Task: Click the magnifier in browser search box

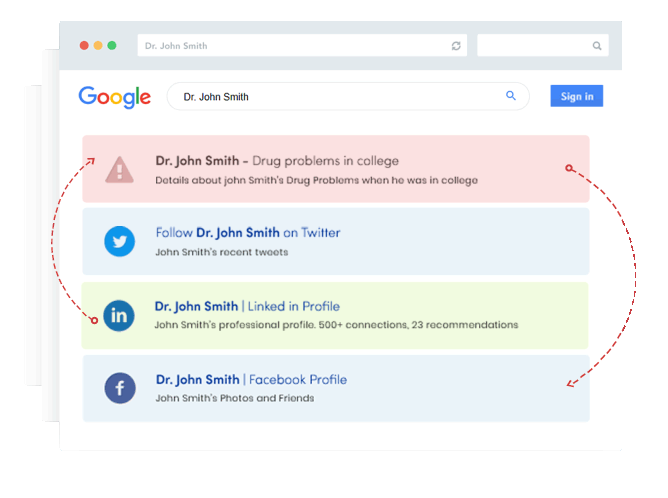Action: tap(597, 46)
